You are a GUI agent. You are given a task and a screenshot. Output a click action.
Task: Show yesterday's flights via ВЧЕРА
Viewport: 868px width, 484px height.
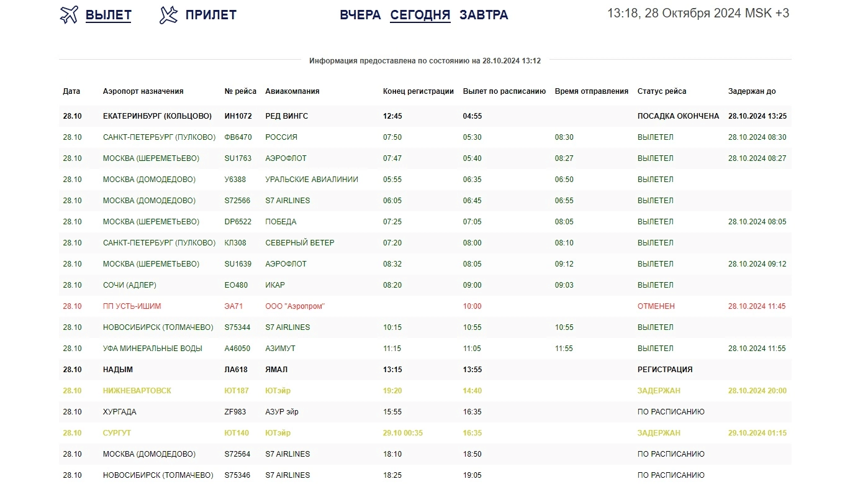[360, 15]
